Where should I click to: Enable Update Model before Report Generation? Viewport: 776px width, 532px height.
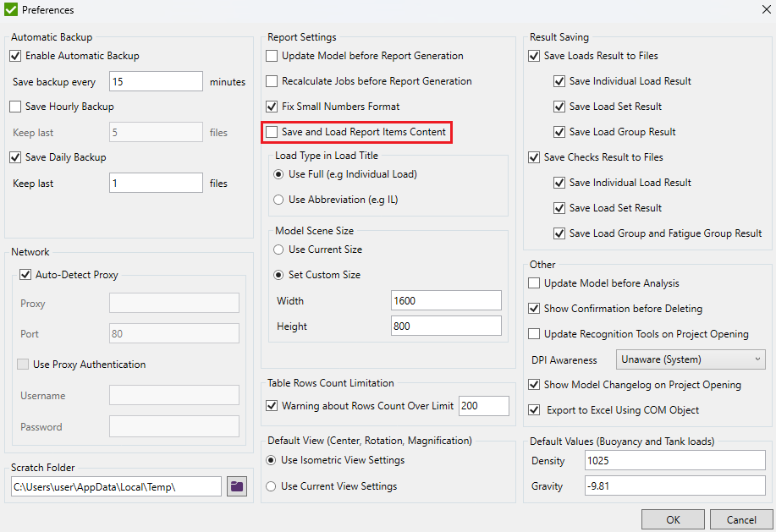tap(271, 56)
